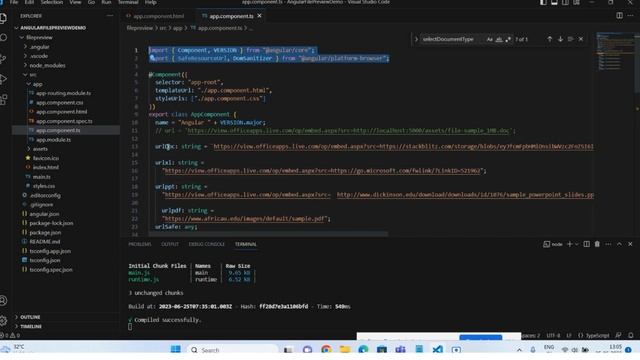Viewport: 640px width, 360px height.
Task: Open the Run and Debug view
Action: 3,79
